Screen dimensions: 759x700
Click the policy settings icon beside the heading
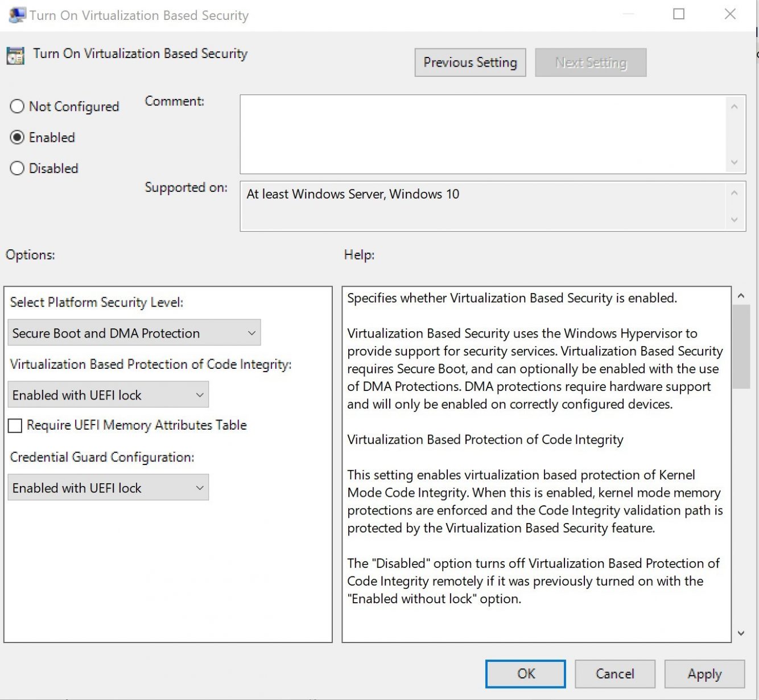coord(15,55)
